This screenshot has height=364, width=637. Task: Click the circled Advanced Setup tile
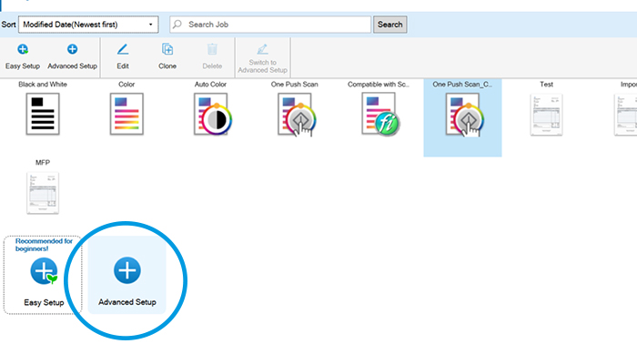pyautogui.click(x=126, y=276)
